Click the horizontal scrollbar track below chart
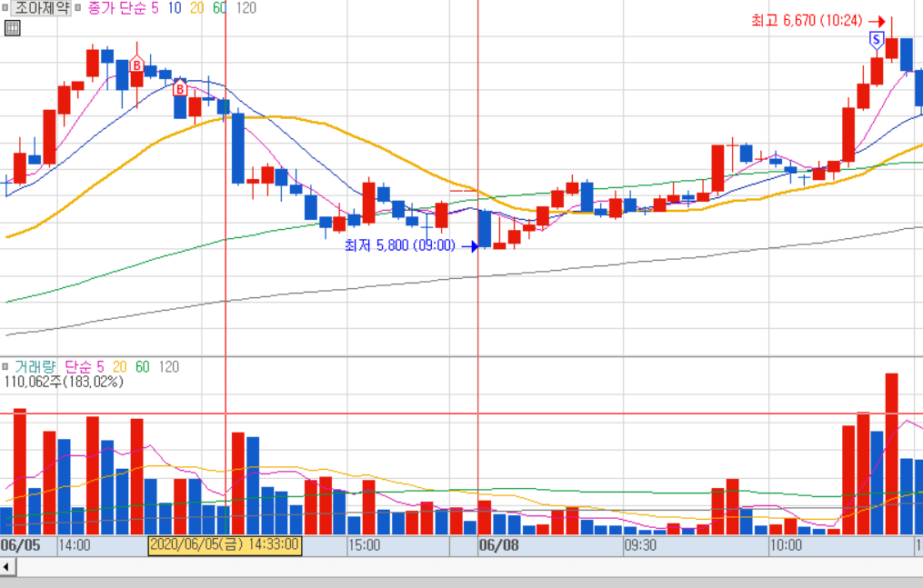The height and width of the screenshot is (588, 923). coord(470,567)
